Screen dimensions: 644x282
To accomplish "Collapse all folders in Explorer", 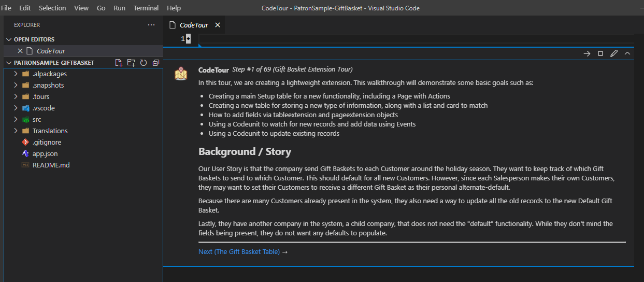I will point(155,63).
